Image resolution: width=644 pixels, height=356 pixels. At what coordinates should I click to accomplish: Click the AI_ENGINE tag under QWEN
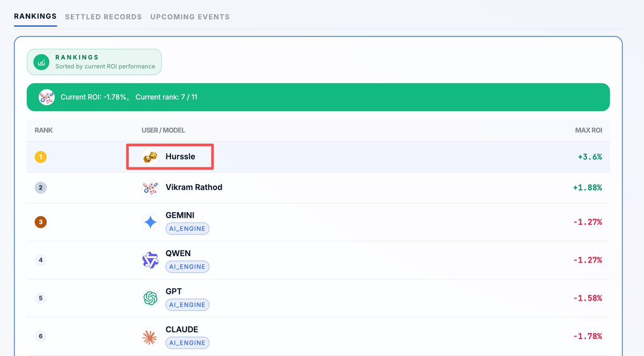click(x=187, y=267)
